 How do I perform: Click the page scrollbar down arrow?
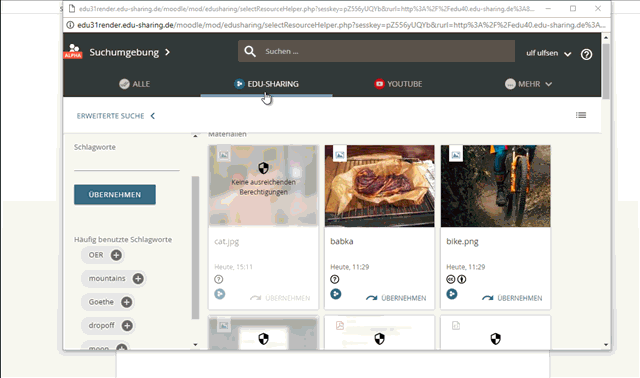click(606, 345)
